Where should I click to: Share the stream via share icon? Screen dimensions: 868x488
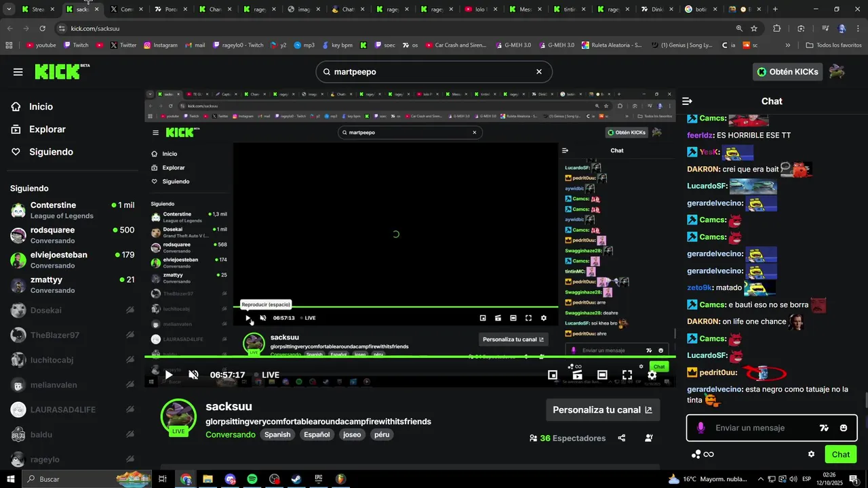(622, 438)
